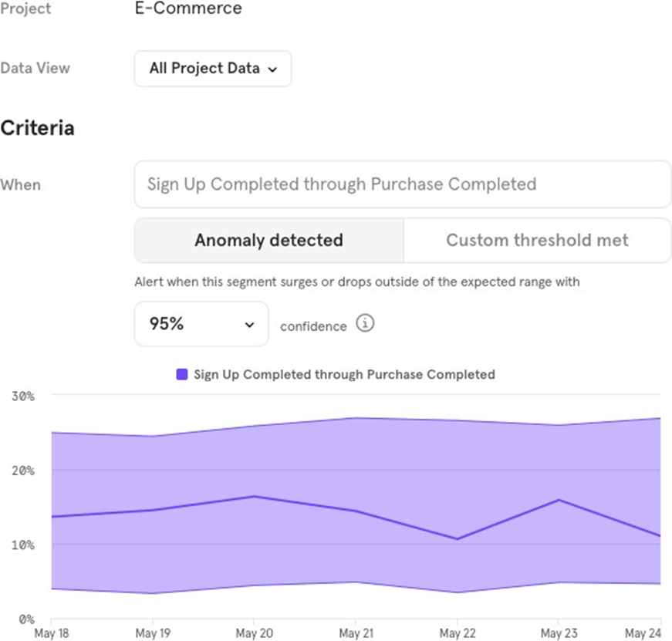
Task: Click the May 18 axis label
Action: pyautogui.click(x=50, y=633)
